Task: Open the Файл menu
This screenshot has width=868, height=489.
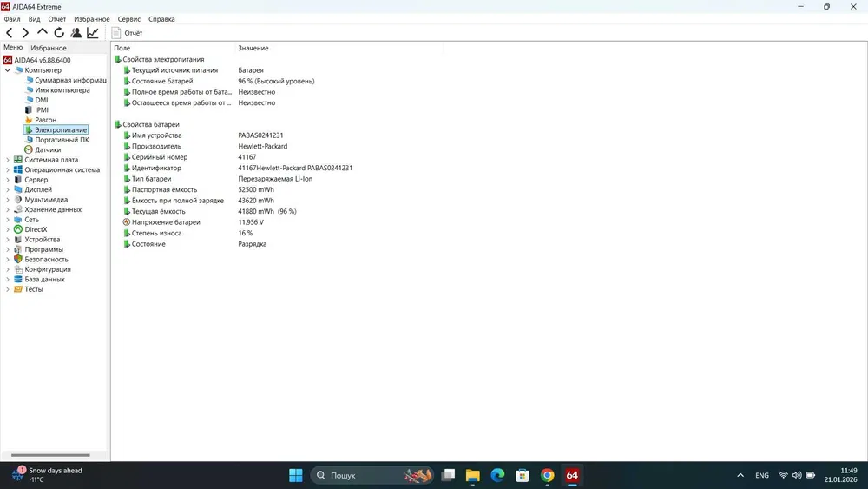Action: [11, 19]
